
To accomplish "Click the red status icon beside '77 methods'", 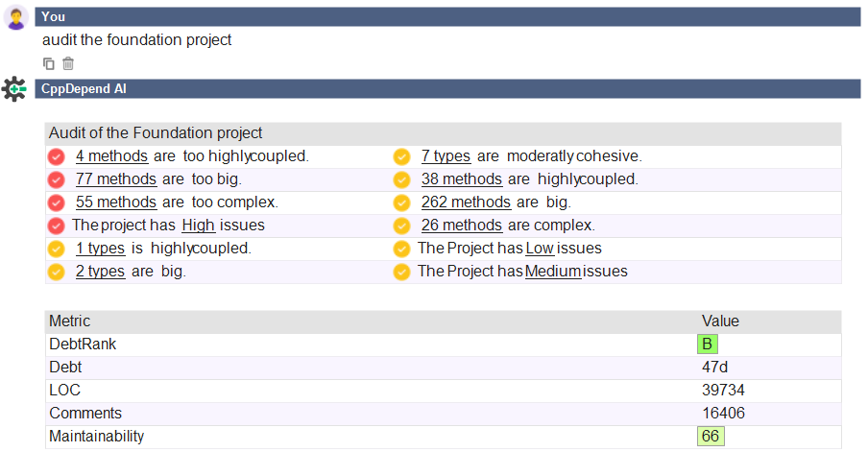I will [x=56, y=179].
